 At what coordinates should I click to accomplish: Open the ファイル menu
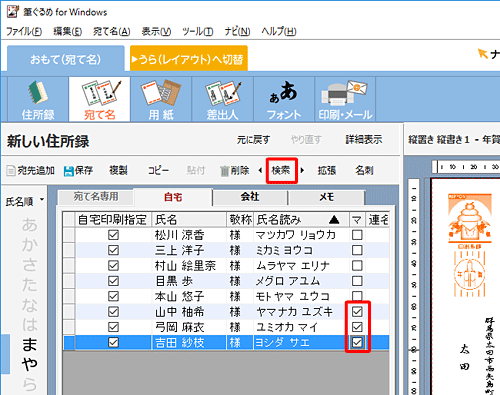coord(24,31)
